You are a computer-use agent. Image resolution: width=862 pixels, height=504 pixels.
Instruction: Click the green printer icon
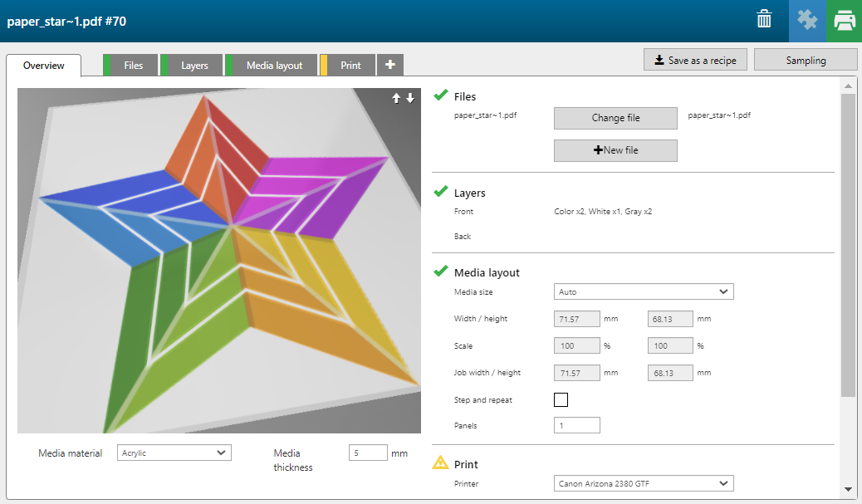click(845, 20)
